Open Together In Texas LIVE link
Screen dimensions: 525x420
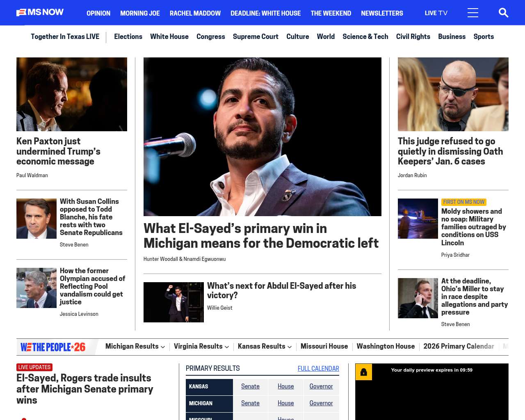pyautogui.click(x=65, y=37)
